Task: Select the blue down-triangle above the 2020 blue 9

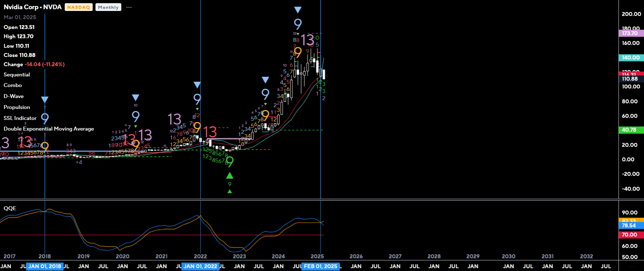Action: 135,97
